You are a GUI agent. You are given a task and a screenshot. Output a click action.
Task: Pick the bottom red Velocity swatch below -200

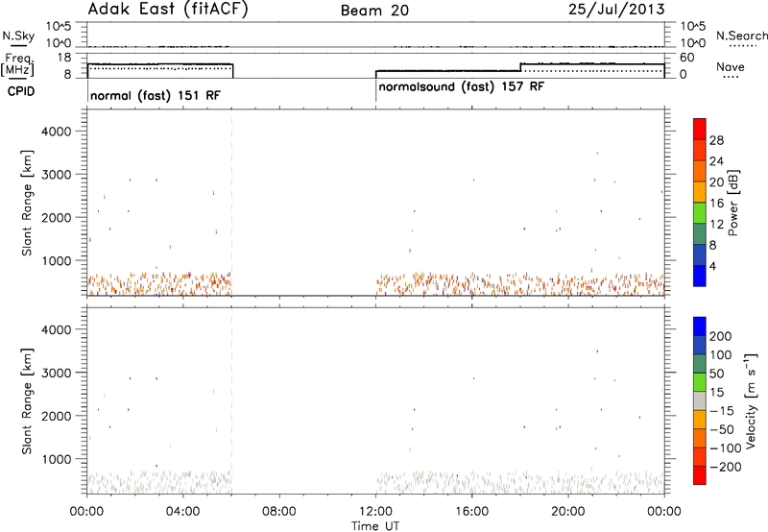[700, 475]
